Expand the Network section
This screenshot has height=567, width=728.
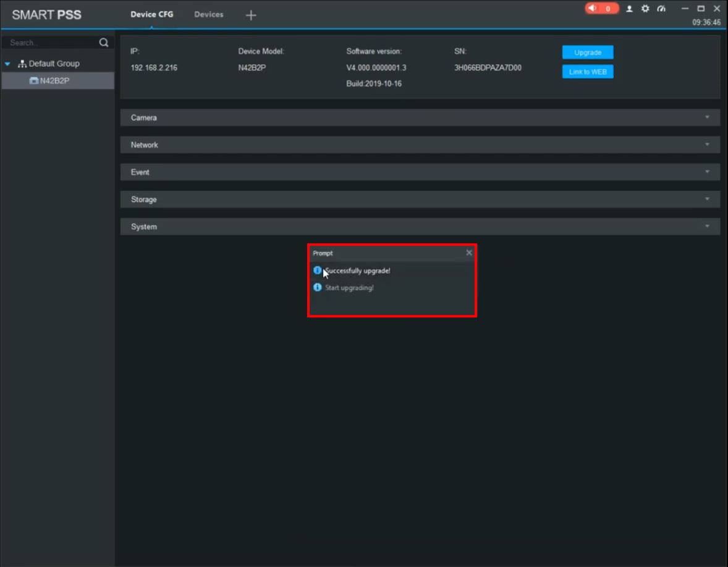pyautogui.click(x=420, y=145)
